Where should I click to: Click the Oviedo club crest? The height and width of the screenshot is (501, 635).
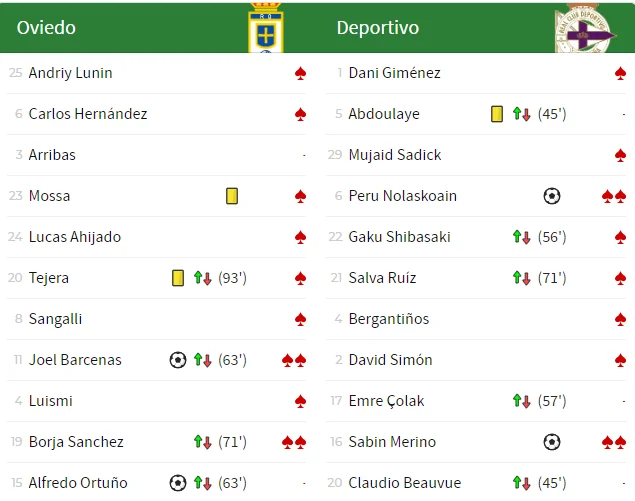265,28
